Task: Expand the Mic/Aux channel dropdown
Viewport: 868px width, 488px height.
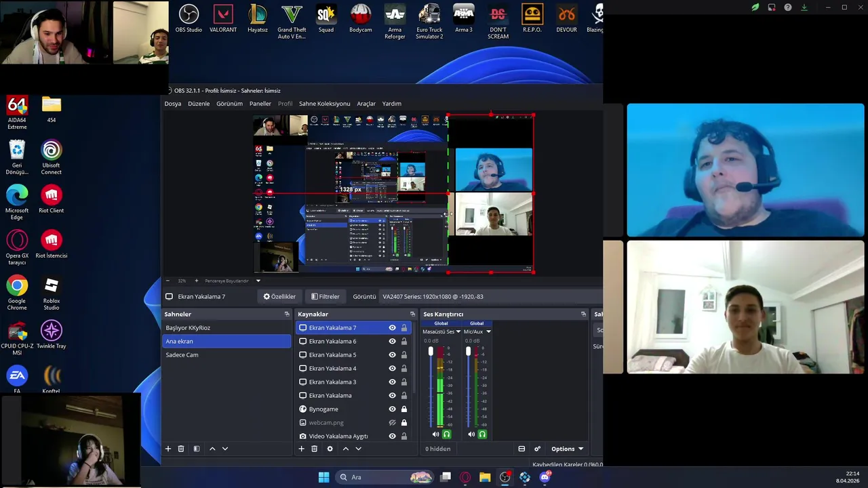Action: 488,332
